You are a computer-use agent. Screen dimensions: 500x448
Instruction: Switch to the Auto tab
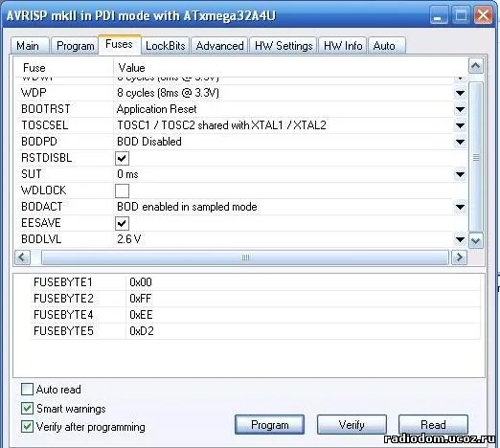[x=387, y=46]
